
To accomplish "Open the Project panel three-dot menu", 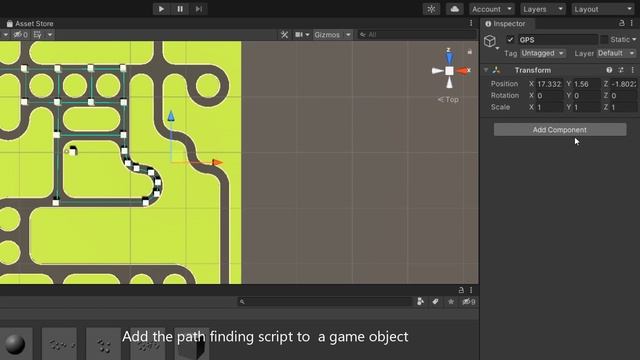I will click(471, 290).
